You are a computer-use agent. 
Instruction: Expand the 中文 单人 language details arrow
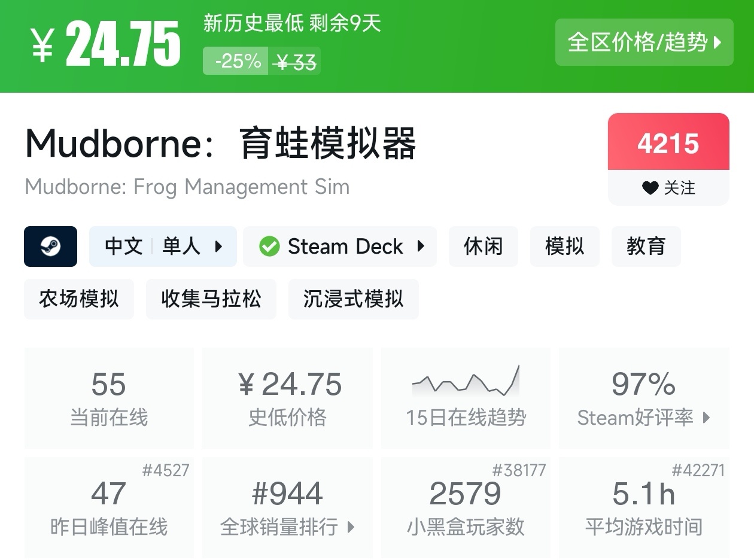point(218,246)
